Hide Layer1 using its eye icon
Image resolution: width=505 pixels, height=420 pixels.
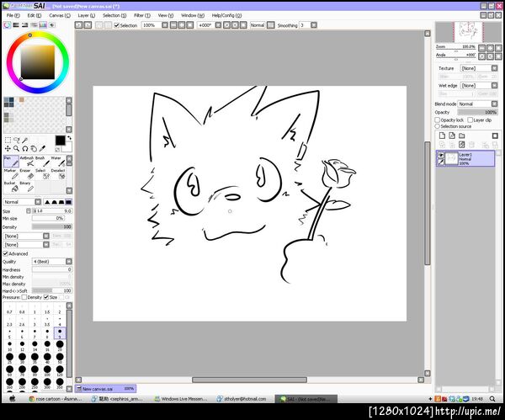click(441, 155)
